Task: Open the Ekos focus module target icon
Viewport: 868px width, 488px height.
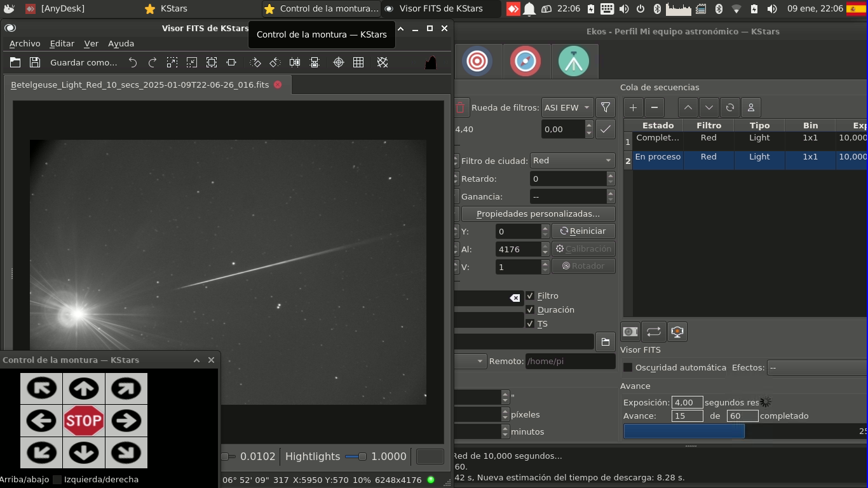Action: [477, 61]
